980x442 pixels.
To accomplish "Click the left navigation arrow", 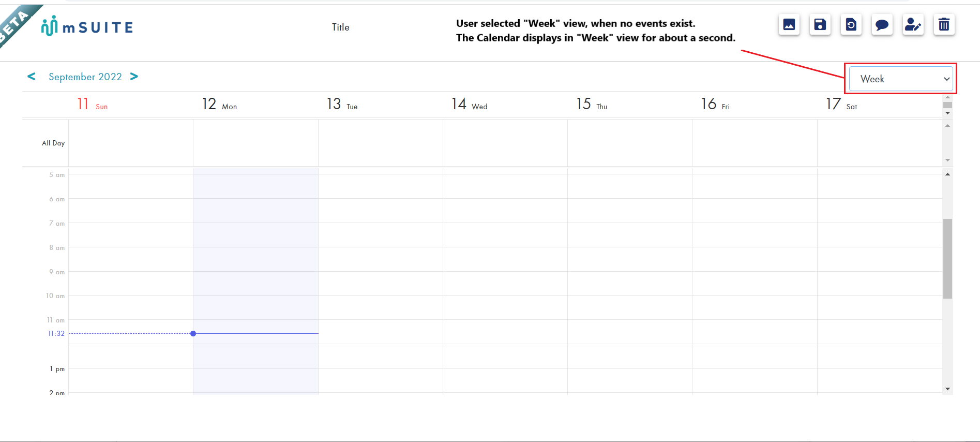I will pos(32,77).
